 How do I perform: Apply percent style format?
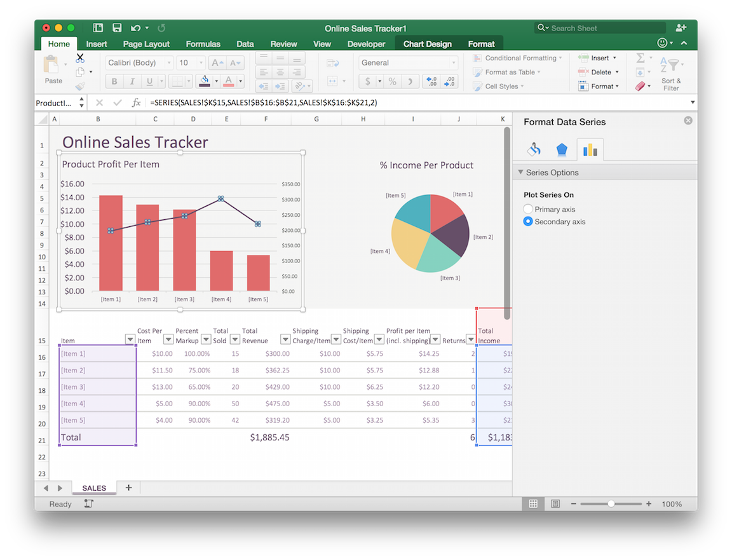click(393, 81)
